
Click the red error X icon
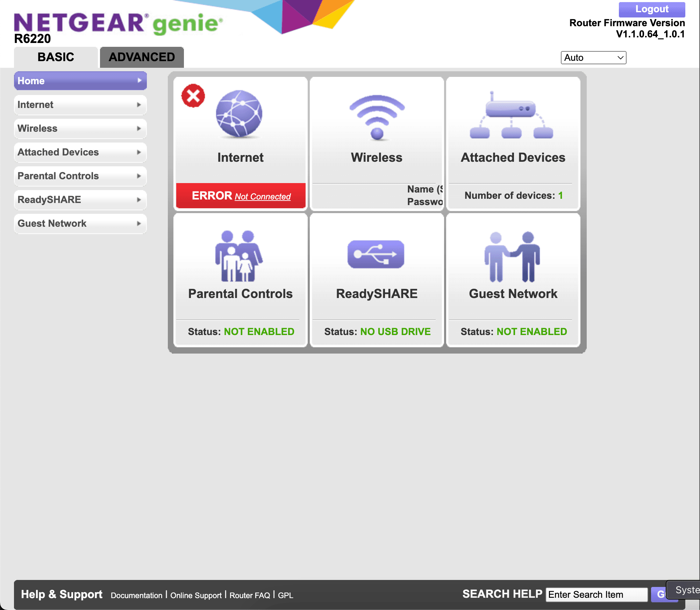pos(193,96)
